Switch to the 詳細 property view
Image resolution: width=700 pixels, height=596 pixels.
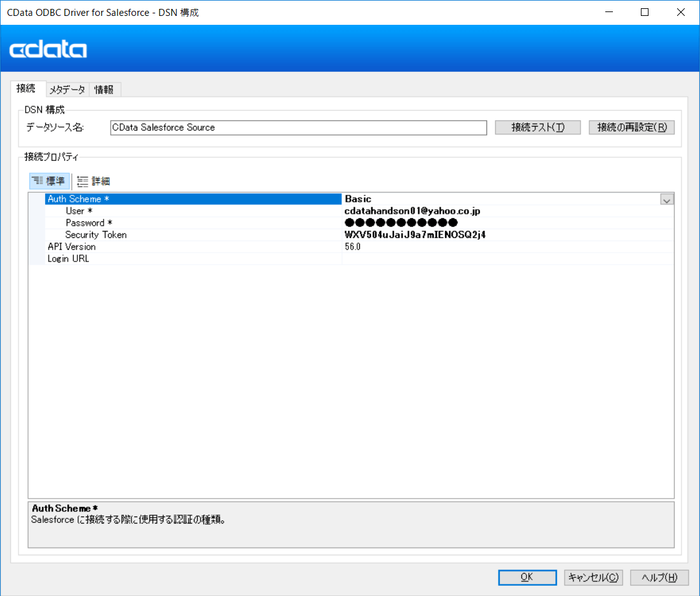(93, 181)
